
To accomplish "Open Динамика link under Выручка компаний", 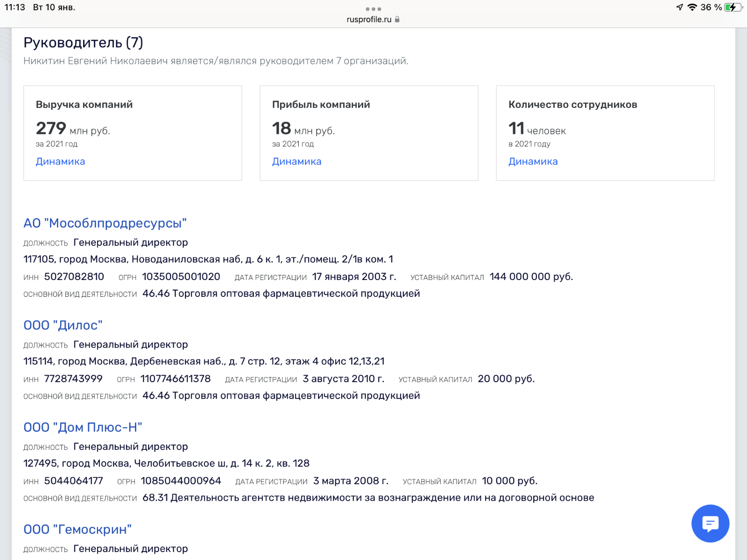I will 60,161.
